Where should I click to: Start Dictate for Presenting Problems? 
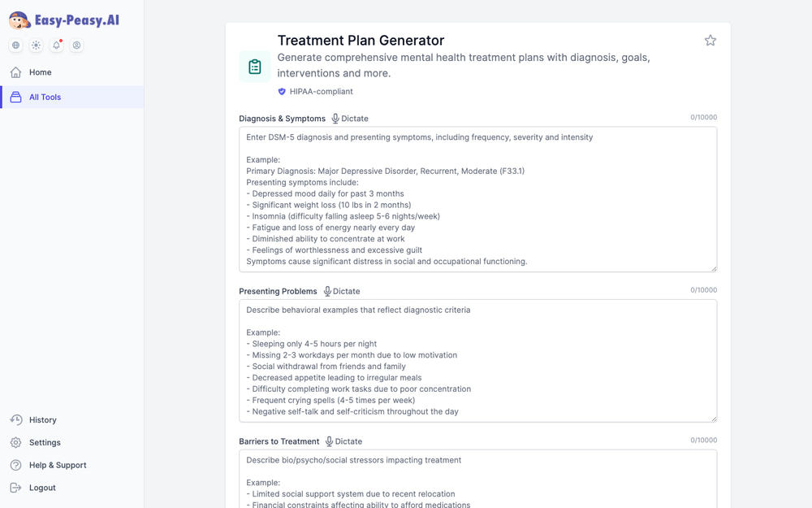pos(342,291)
